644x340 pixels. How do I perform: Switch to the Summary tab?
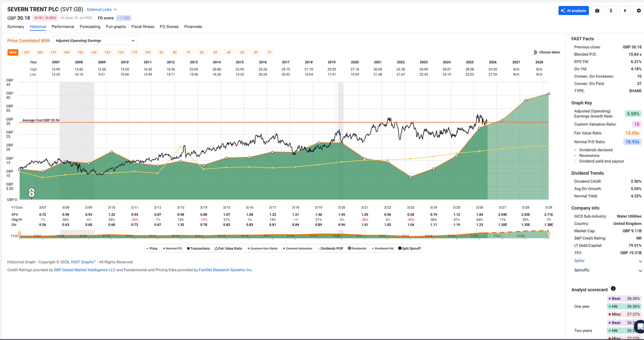(x=16, y=26)
